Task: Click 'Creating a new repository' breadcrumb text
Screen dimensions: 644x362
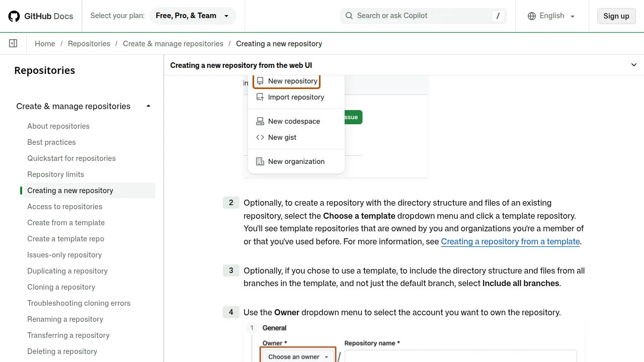Action: pyautogui.click(x=279, y=44)
